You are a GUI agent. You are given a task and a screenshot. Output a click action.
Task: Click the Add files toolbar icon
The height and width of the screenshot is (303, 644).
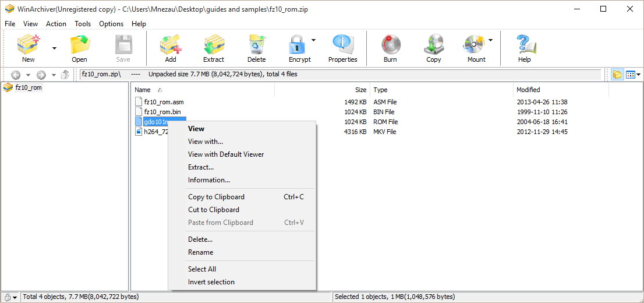(171, 44)
